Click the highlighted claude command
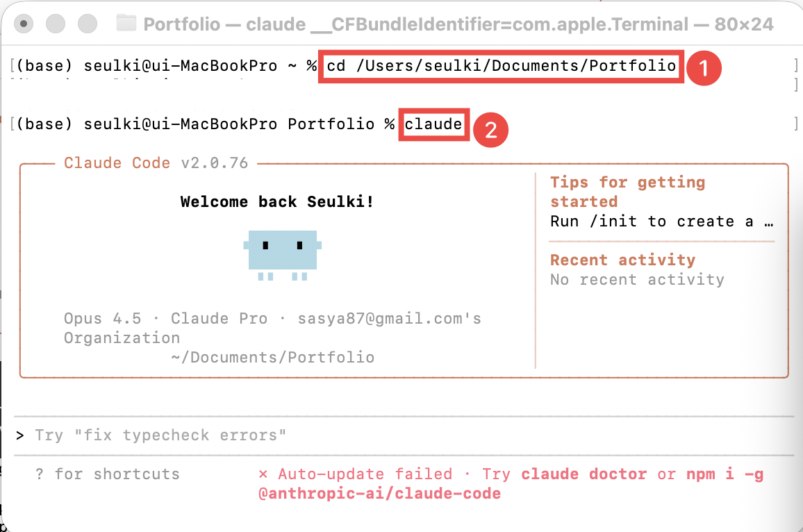Viewport: 803px width, 532px height. (x=433, y=125)
